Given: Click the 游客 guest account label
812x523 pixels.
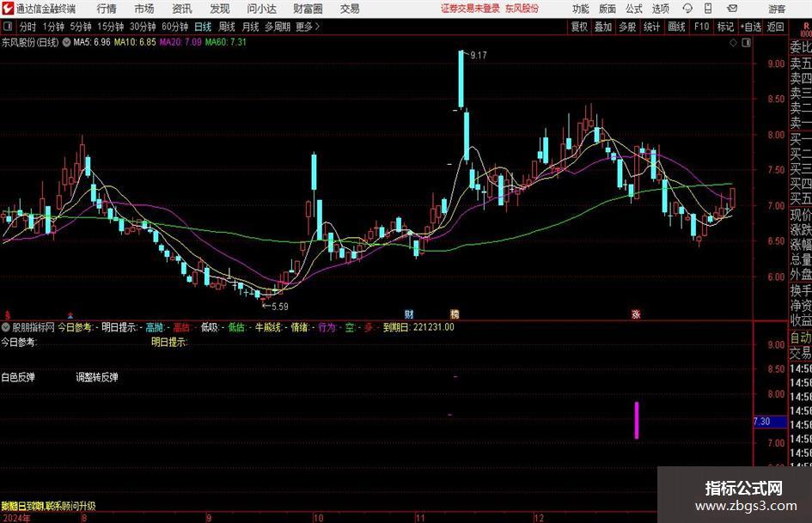Looking at the screenshot, I should point(777,9).
